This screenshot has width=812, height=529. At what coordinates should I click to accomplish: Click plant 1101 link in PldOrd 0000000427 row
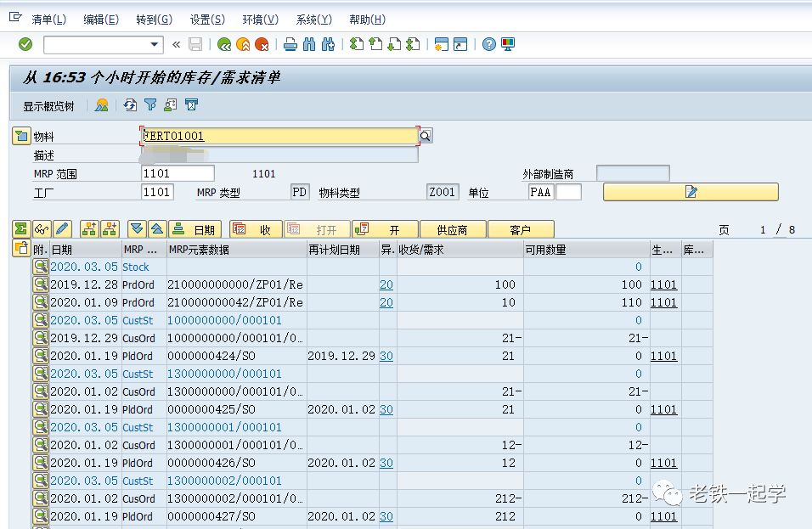[x=663, y=516]
